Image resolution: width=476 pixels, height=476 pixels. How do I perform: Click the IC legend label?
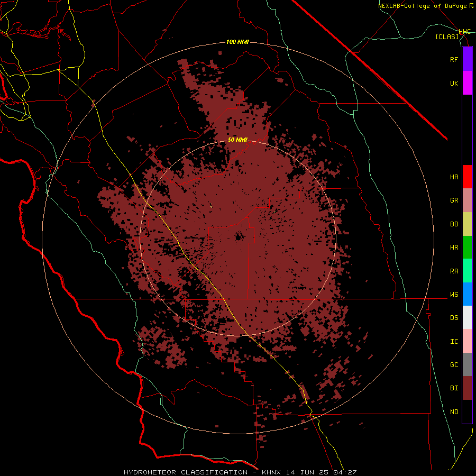pos(454,342)
